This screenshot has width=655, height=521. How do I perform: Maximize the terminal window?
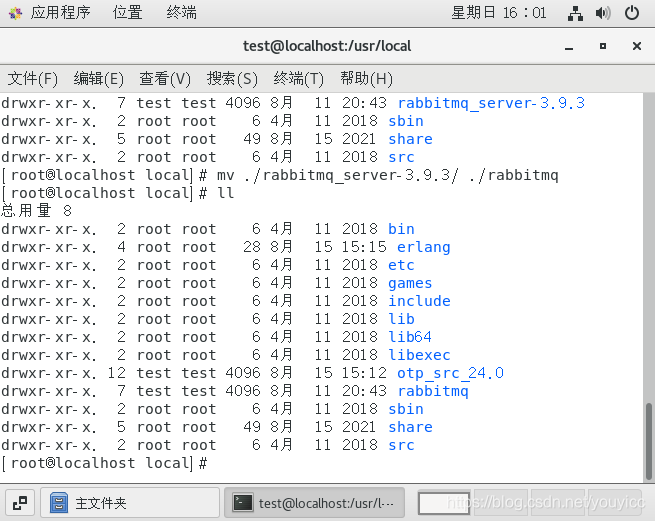pos(602,46)
